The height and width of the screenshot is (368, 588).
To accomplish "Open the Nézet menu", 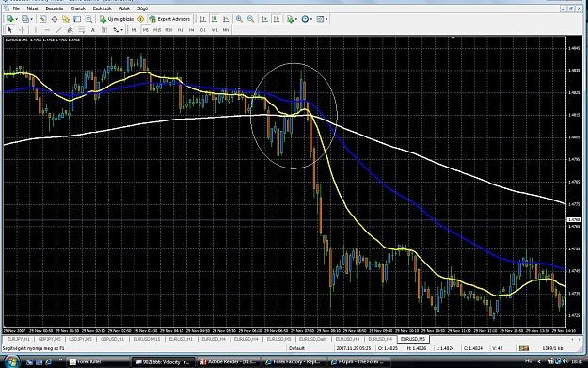I will (x=32, y=8).
